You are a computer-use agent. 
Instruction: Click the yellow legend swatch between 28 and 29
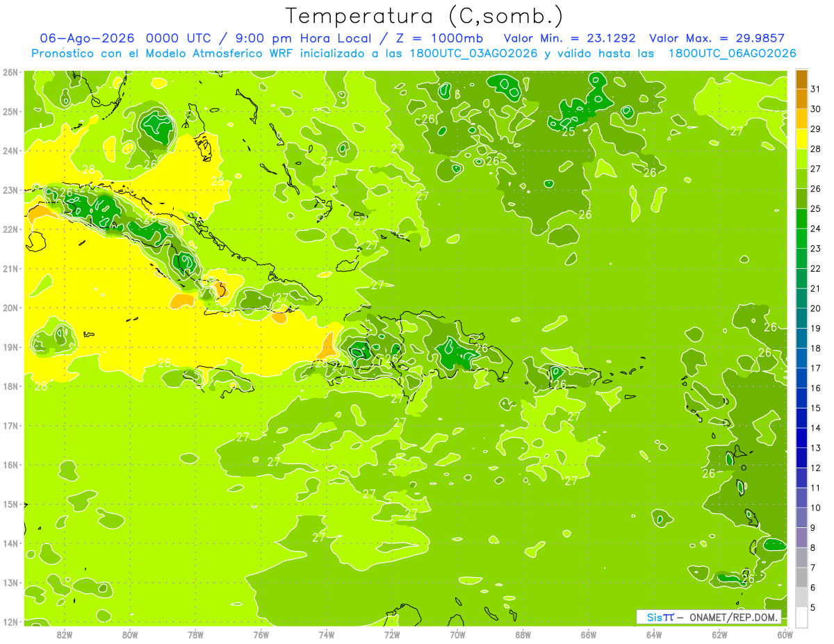click(801, 139)
